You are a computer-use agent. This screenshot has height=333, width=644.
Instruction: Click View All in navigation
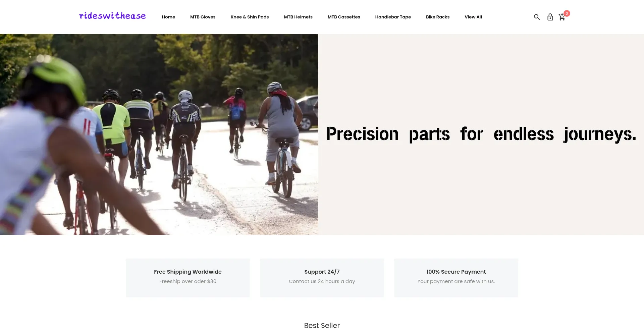pos(473,17)
